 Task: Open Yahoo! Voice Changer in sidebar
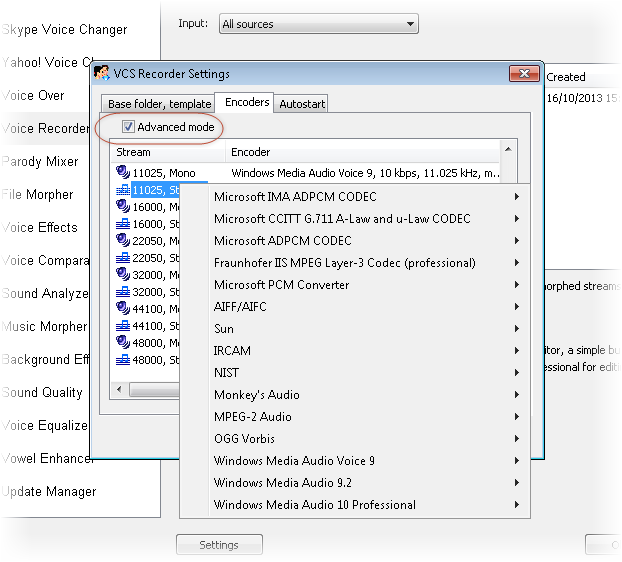46,62
